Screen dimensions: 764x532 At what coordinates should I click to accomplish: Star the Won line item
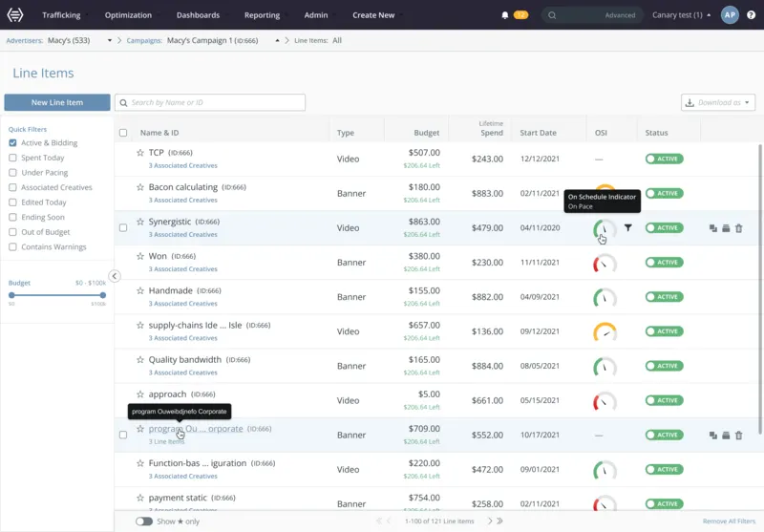(140, 256)
